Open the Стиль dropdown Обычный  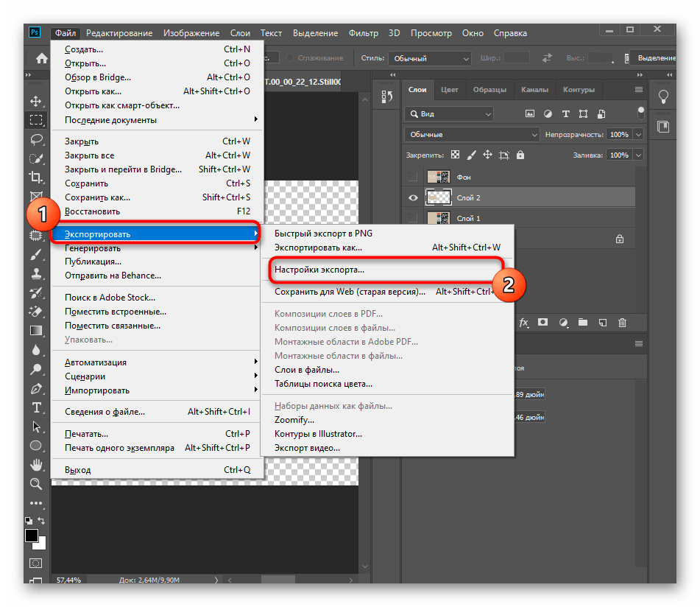coord(429,58)
